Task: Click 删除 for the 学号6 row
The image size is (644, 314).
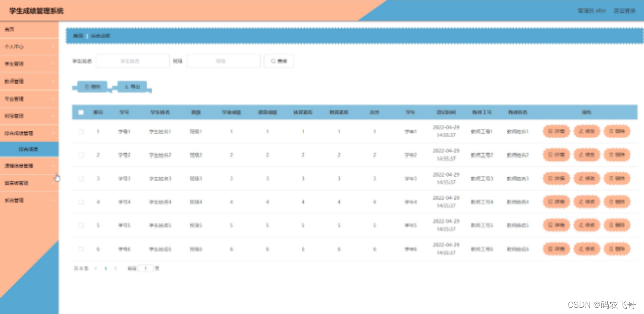Action: (x=617, y=249)
